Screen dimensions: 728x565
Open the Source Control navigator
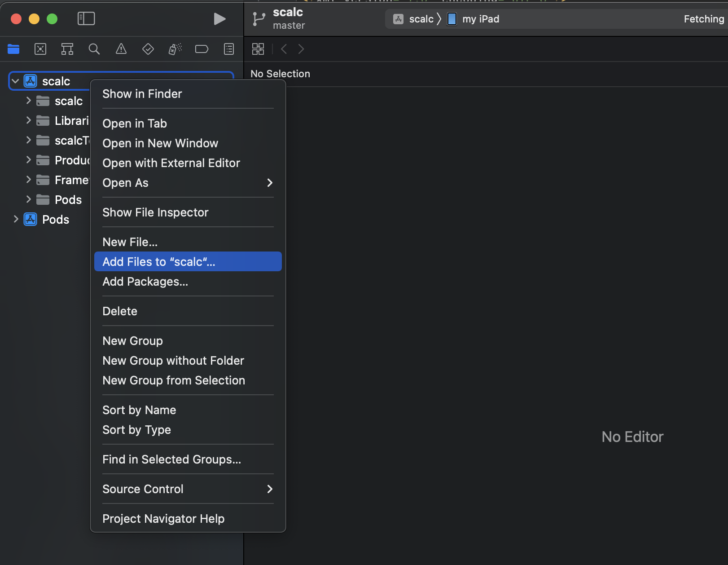[40, 49]
